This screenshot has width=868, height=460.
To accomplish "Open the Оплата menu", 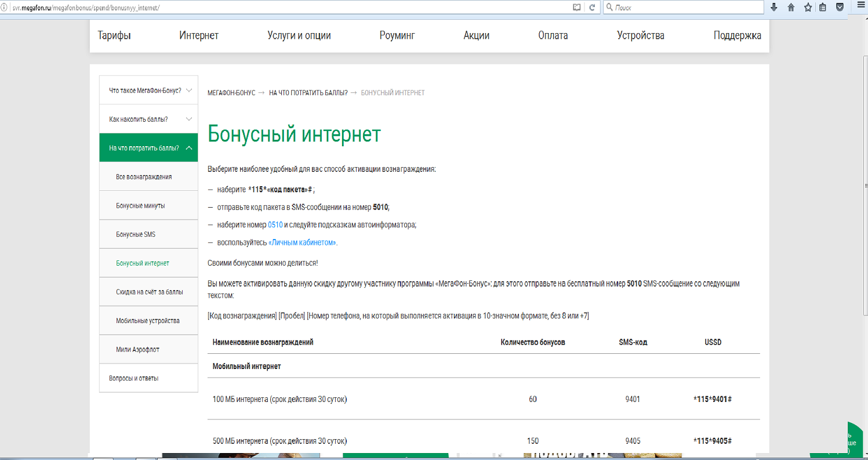I will 553,35.
